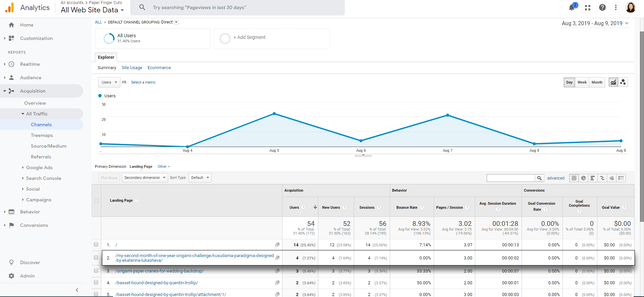Select the performance bar view icon
The image size is (644, 297).
click(x=593, y=178)
